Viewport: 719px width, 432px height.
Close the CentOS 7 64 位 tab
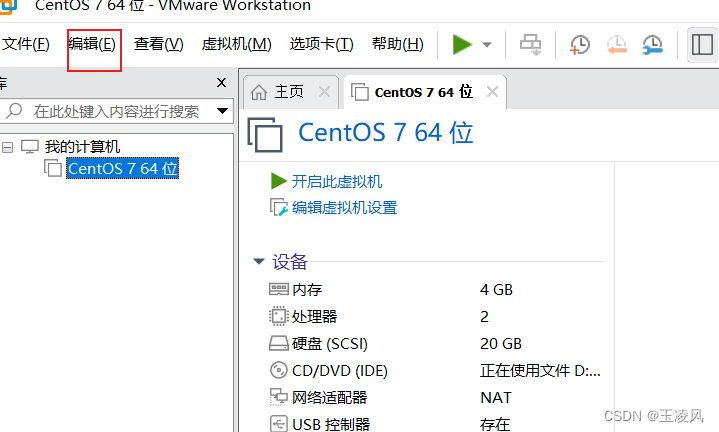492,92
